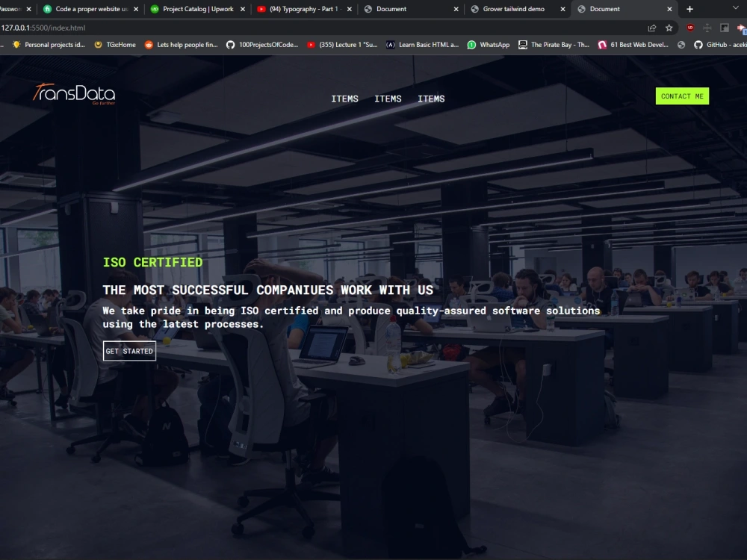
Task: Click the crosshair extension icon
Action: 707,28
